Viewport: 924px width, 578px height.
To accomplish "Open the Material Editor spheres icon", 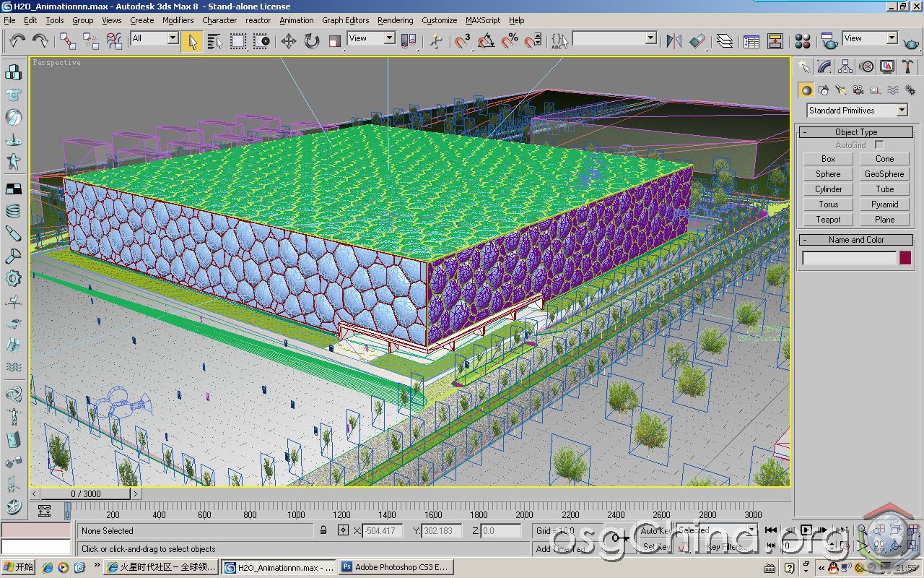I will click(x=803, y=41).
